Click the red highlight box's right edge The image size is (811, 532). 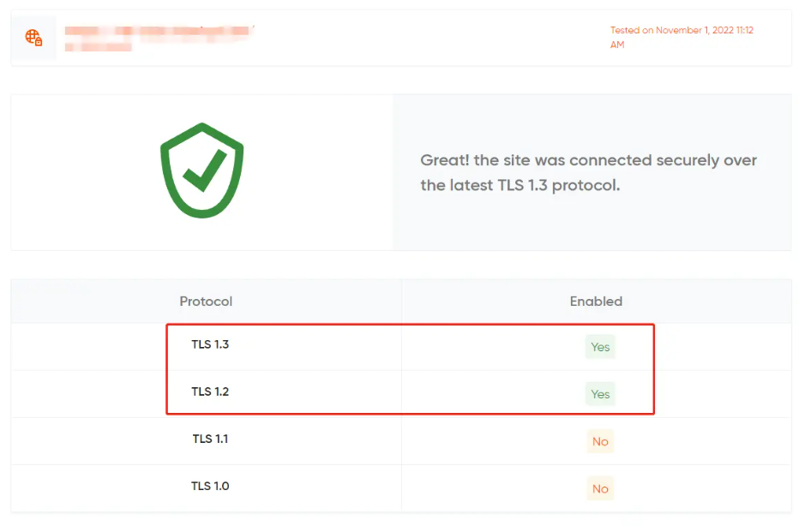coord(654,368)
